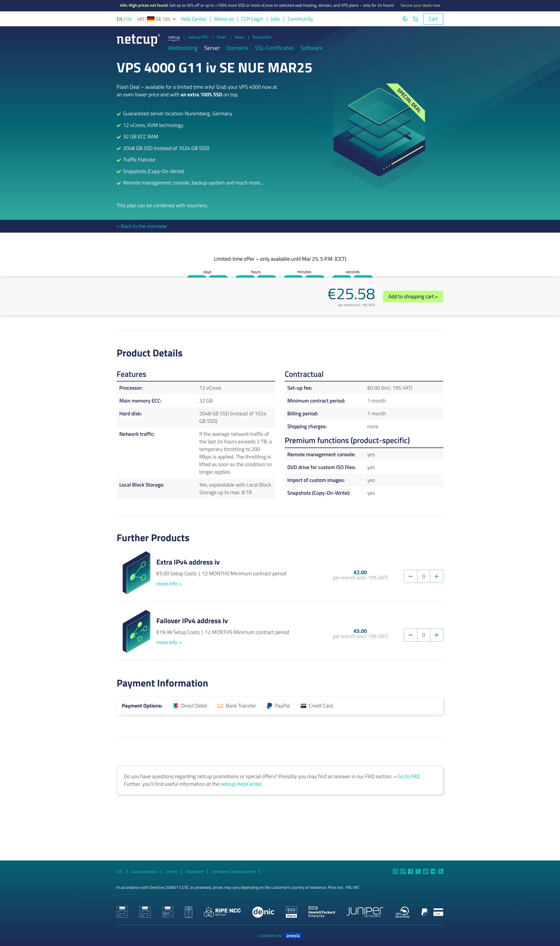Click the netcup logo
The height and width of the screenshot is (946, 560).
[x=138, y=39]
